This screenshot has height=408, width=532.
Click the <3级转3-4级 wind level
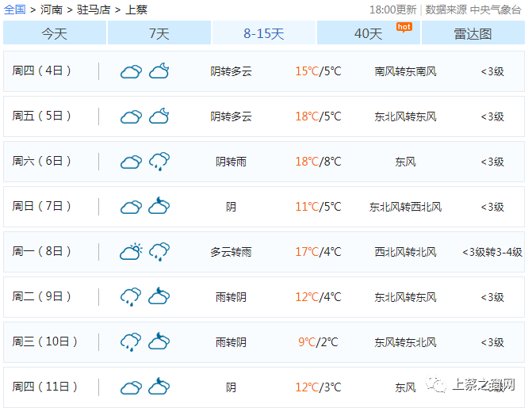pyautogui.click(x=492, y=252)
